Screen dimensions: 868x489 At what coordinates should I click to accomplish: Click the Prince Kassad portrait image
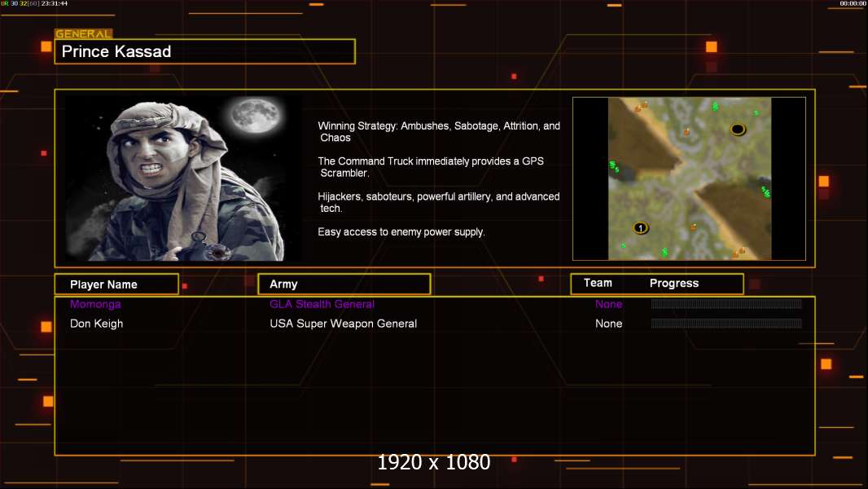tap(183, 178)
